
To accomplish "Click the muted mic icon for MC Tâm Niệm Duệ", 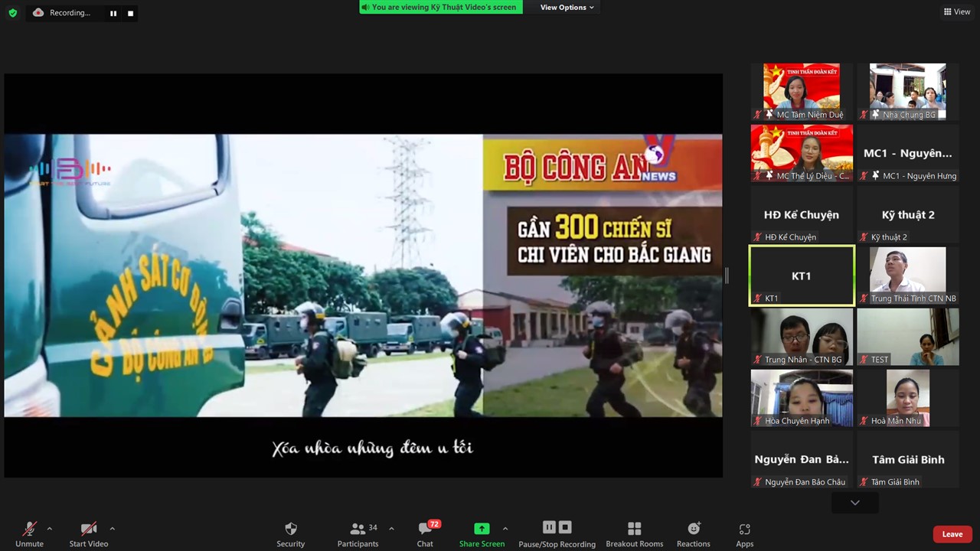I will [x=757, y=115].
